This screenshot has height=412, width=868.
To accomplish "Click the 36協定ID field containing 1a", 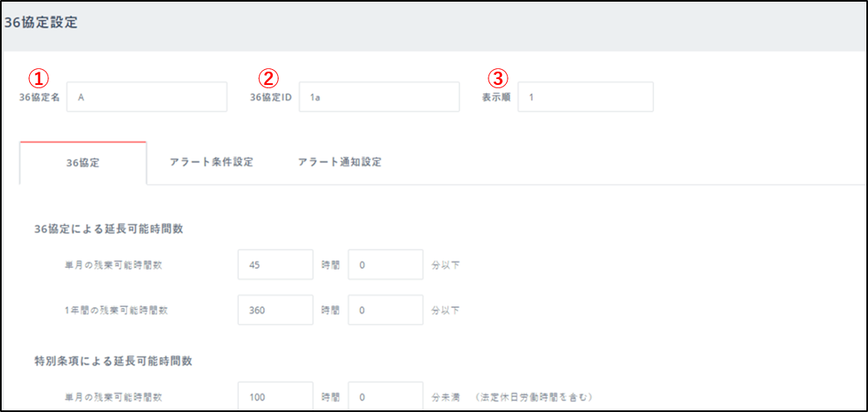I will tap(379, 97).
